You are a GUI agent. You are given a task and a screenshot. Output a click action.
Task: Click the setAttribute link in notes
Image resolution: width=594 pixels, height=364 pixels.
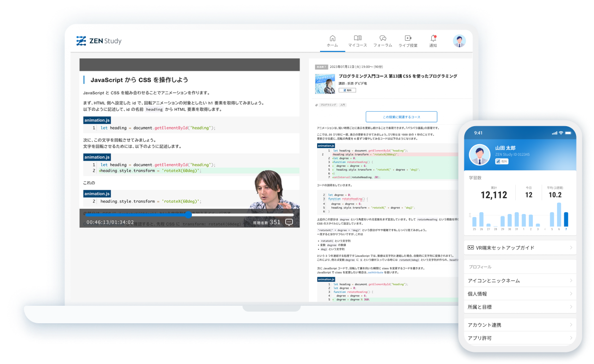(x=380, y=273)
